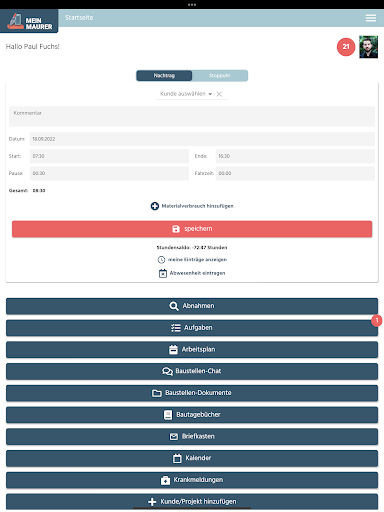Open the Krankmeldungen section

pyautogui.click(x=192, y=480)
